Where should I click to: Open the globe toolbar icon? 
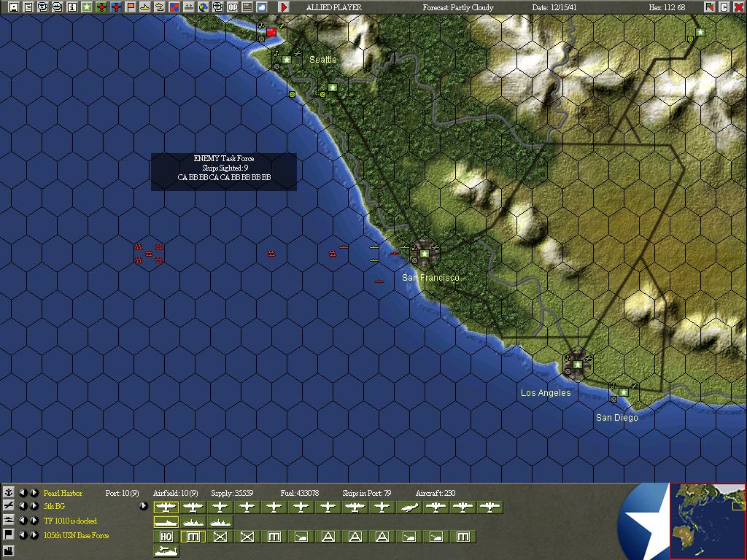(204, 7)
